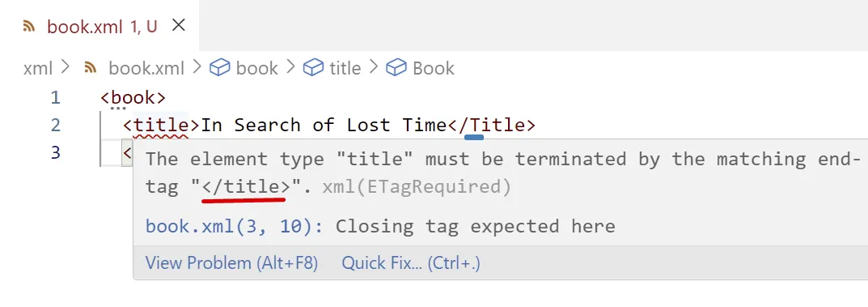Image resolution: width=868 pixels, height=307 pixels.
Task: Place the cursor in the closing </Title> tag
Action: tap(491, 126)
